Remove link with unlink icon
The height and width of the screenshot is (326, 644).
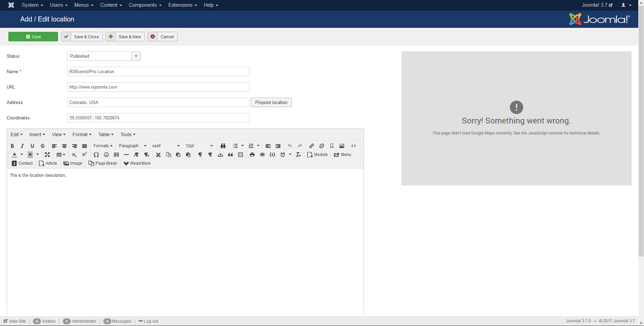click(x=322, y=146)
